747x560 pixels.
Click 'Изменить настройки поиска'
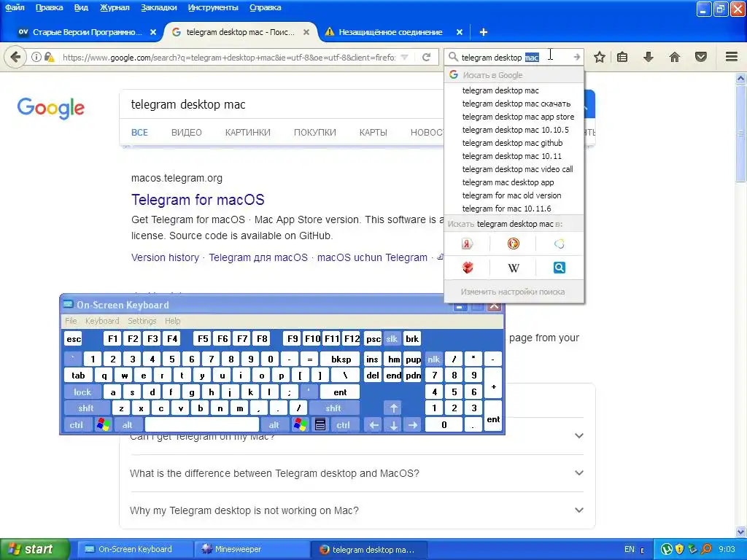pos(514,292)
